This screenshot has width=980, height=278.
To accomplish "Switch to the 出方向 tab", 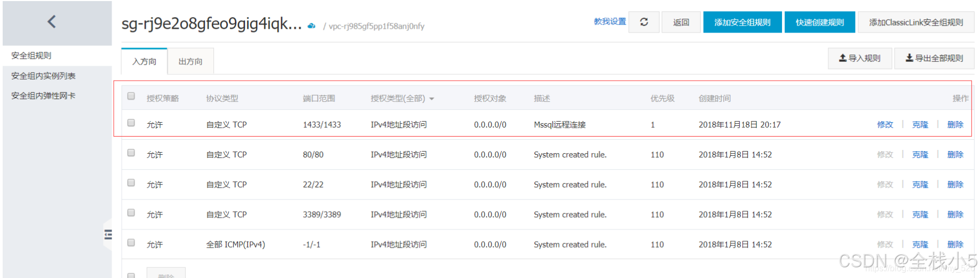I will pyautogui.click(x=191, y=61).
